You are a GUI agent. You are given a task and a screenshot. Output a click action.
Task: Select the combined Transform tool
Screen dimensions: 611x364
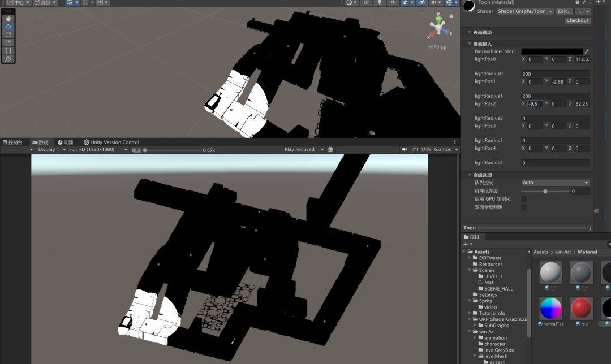(x=8, y=59)
